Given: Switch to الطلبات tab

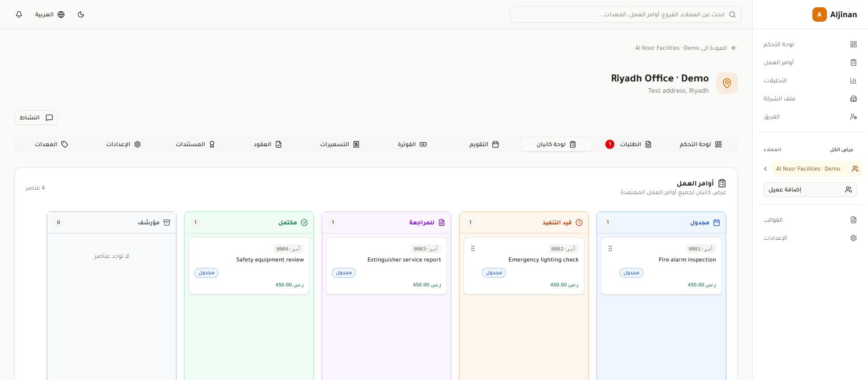Looking at the screenshot, I should 628,144.
